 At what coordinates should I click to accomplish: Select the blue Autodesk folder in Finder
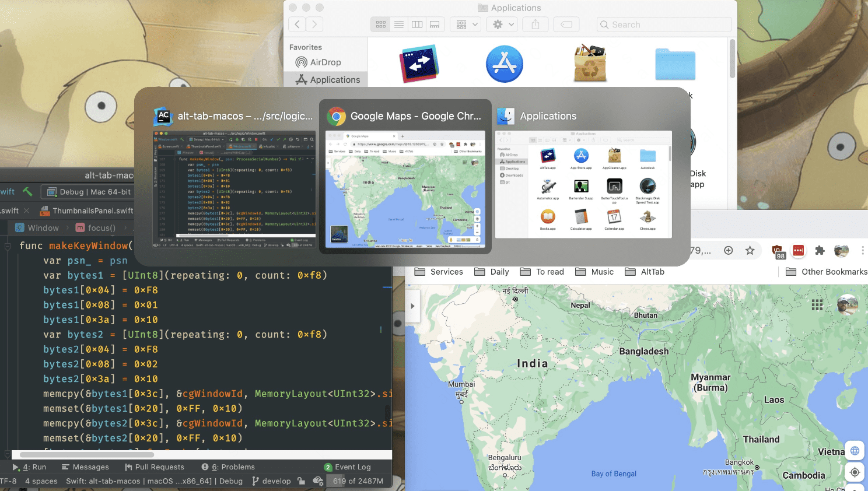pos(675,64)
